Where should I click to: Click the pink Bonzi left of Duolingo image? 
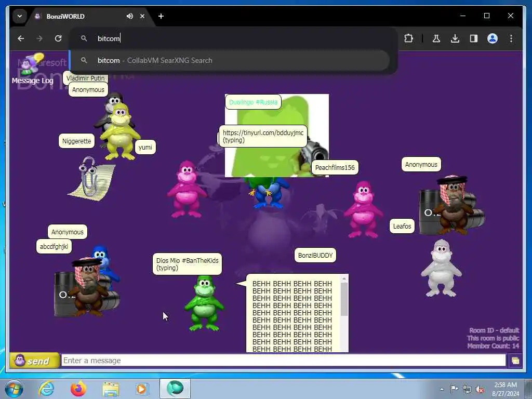coord(187,189)
